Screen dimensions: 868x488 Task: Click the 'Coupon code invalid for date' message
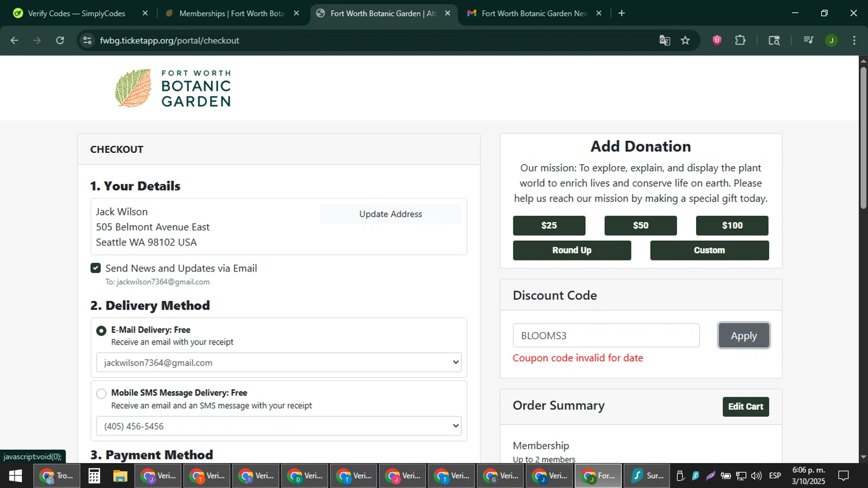(578, 358)
